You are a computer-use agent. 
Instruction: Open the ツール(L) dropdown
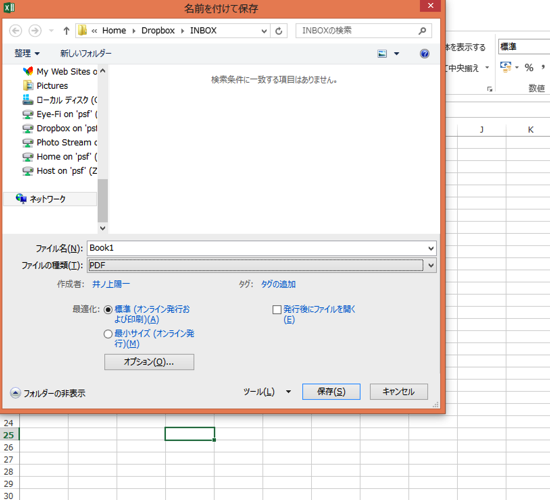point(267,392)
